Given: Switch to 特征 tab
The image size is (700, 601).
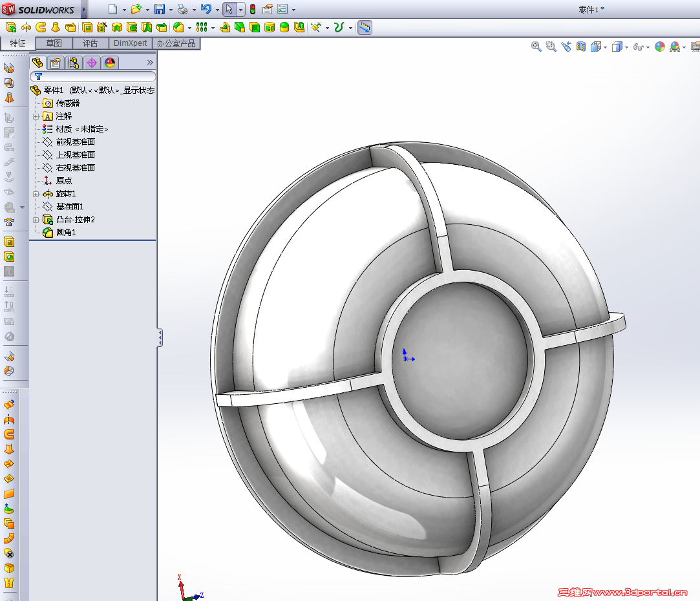Looking at the screenshot, I should click(x=17, y=43).
